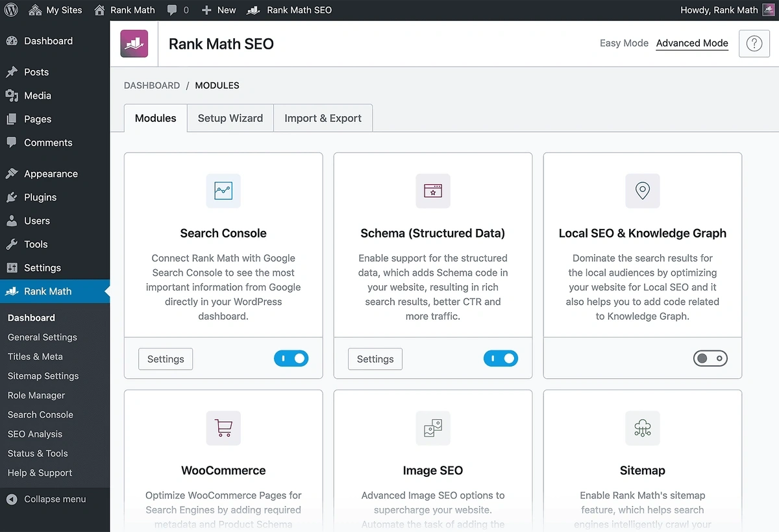The width and height of the screenshot is (779, 532).
Task: Click the Sitemap card title
Action: point(643,471)
